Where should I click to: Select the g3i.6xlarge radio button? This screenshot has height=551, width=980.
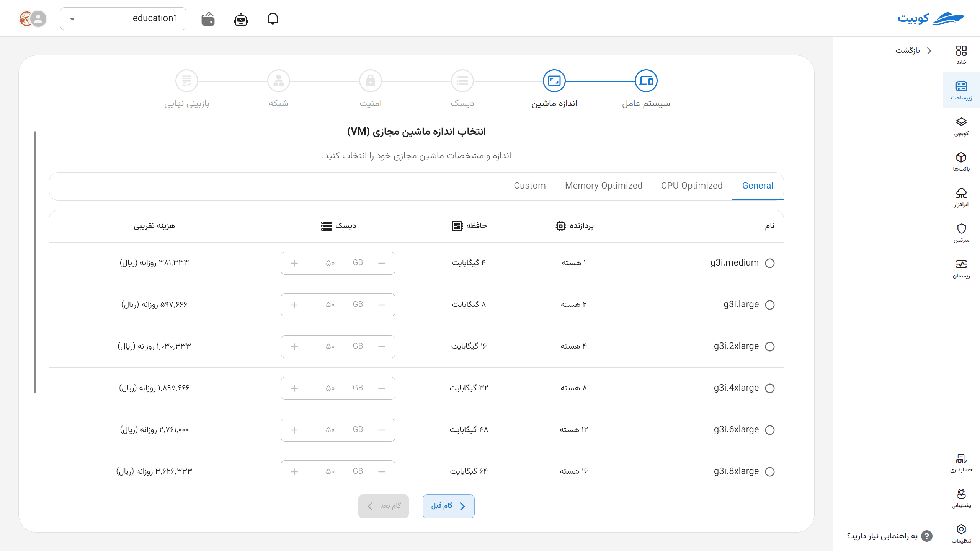point(770,430)
